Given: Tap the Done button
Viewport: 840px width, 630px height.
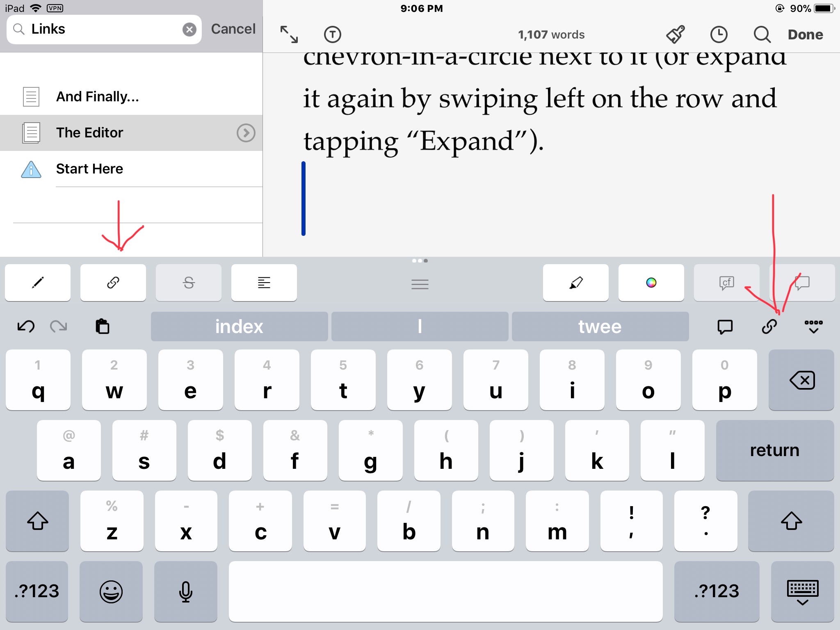Looking at the screenshot, I should [805, 34].
